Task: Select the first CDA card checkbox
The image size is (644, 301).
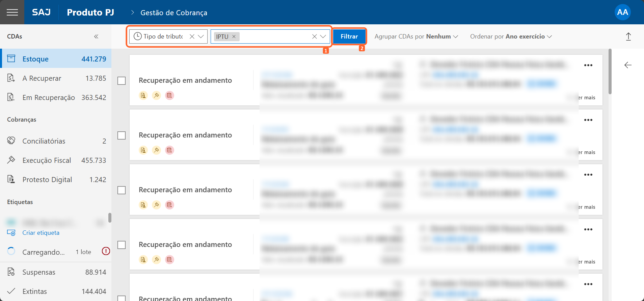Action: 122,81
